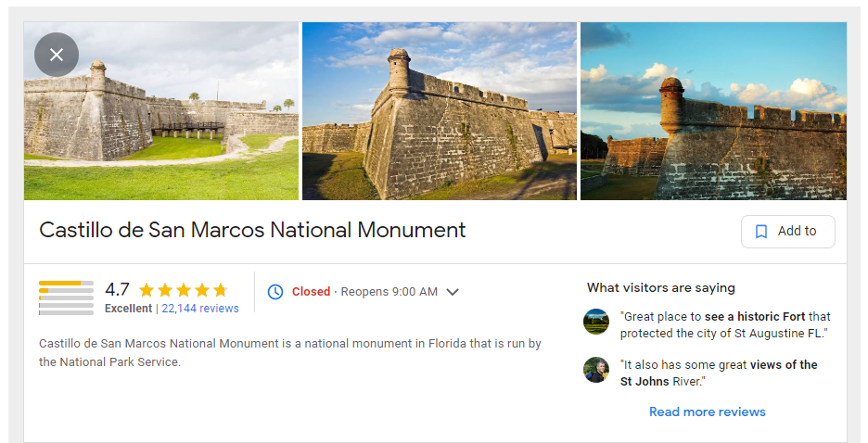Viewport: 868px width, 443px height.
Task: Select the first reviewer's avatar
Action: 596,322
